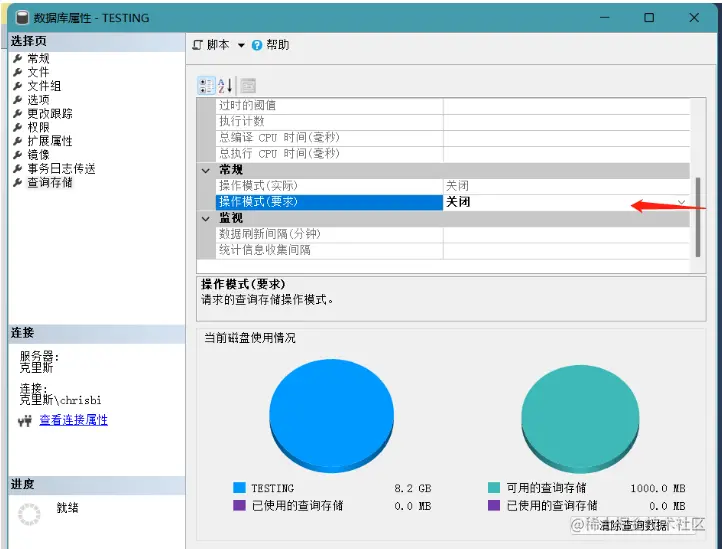Click the 清除查询数据 button
The width and height of the screenshot is (722, 549).
tap(633, 525)
